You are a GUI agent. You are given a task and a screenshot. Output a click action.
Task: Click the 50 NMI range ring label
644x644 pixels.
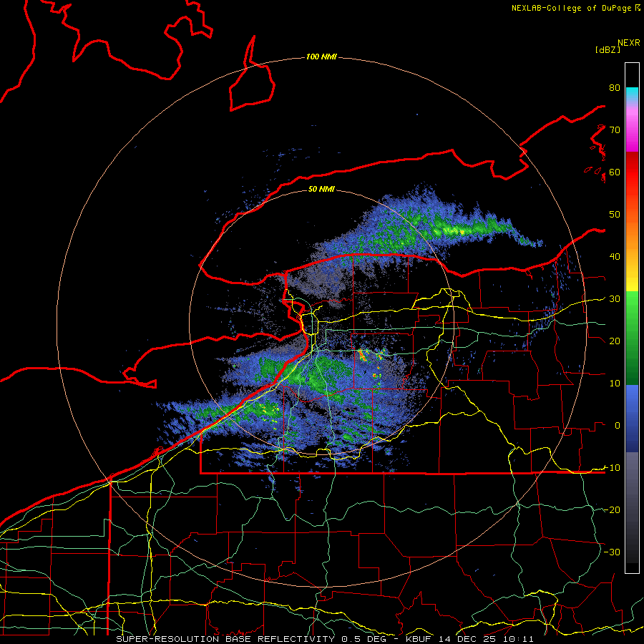tap(321, 190)
